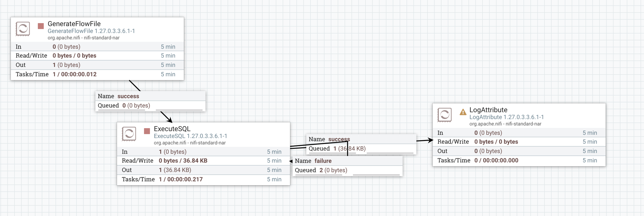Image resolution: width=644 pixels, height=216 pixels.
Task: Click the GenerateFlowFile processor title
Action: 74,24
